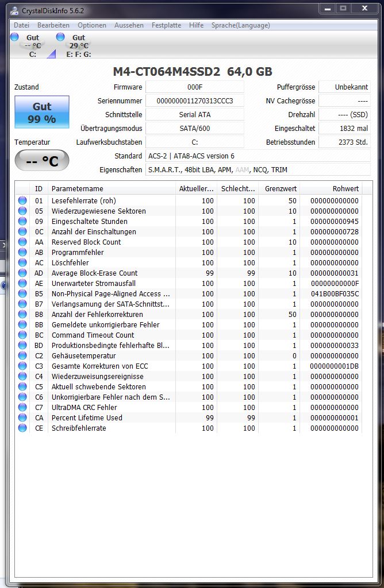Click status icon of Average Block-Erase Count row

click(x=22, y=273)
